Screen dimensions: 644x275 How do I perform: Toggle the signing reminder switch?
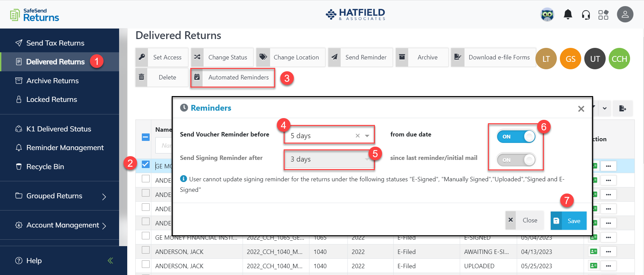click(516, 160)
